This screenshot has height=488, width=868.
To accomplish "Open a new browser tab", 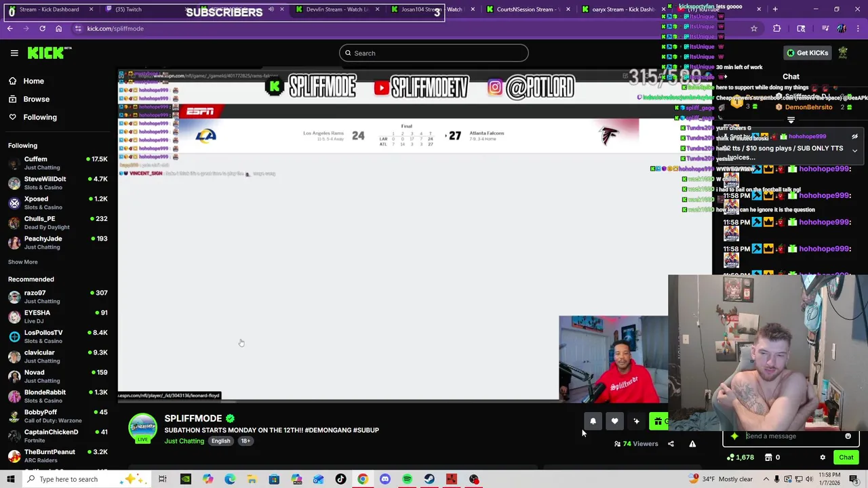I will (774, 9).
